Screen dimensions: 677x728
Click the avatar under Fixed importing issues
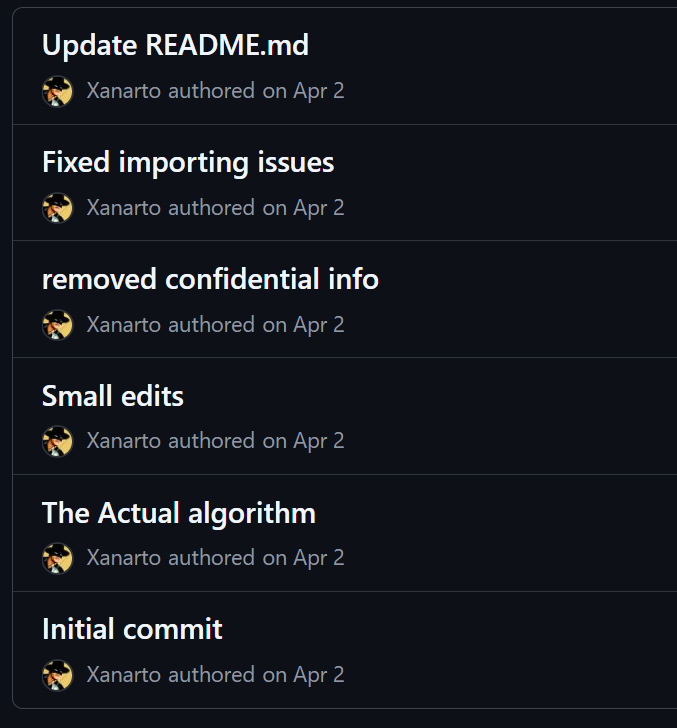coord(58,208)
